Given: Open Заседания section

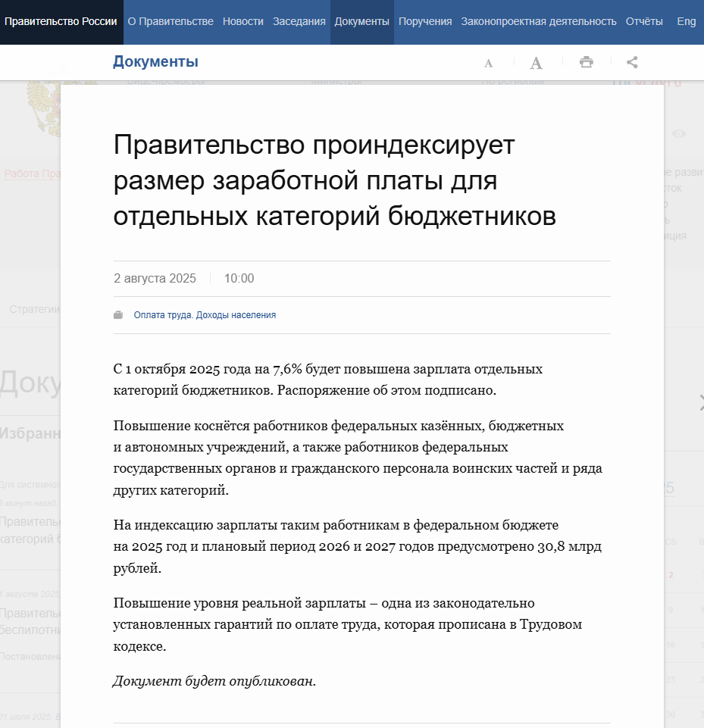Looking at the screenshot, I should (299, 21).
